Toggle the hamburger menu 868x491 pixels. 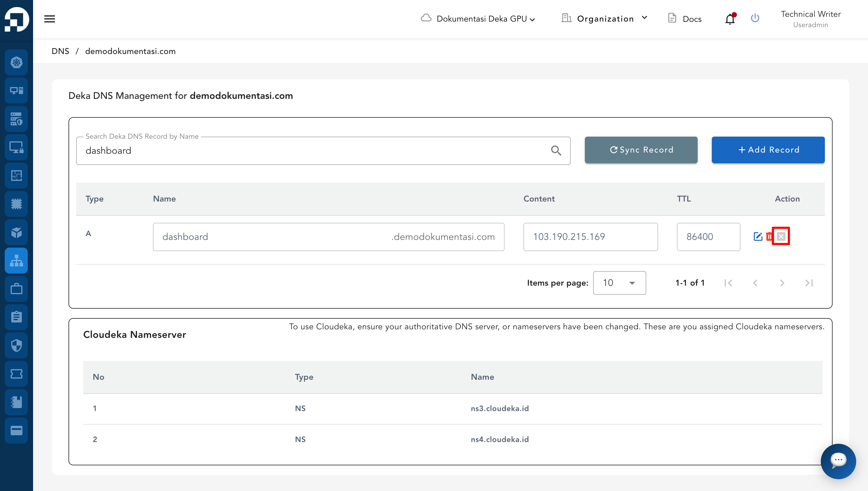coord(50,19)
